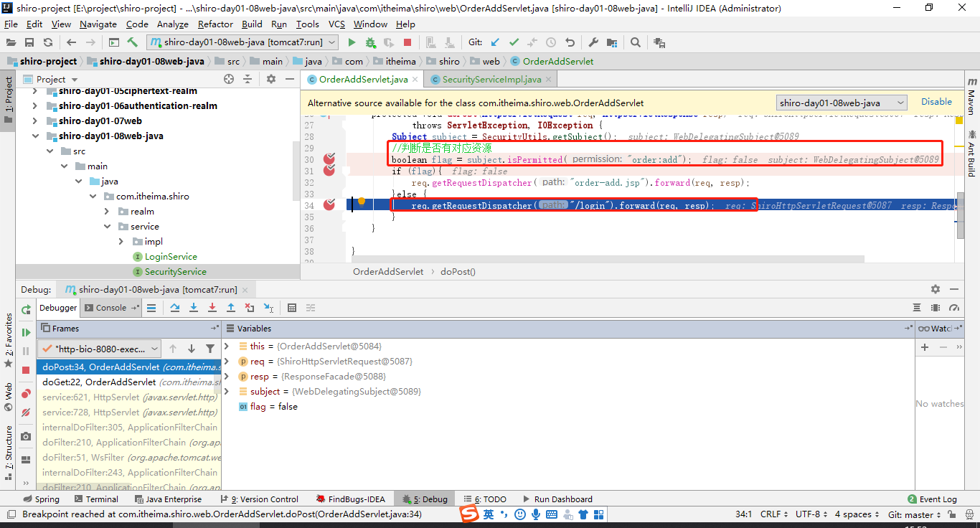Select LoginService in project tree
This screenshot has height=528, width=980.
[x=171, y=256]
